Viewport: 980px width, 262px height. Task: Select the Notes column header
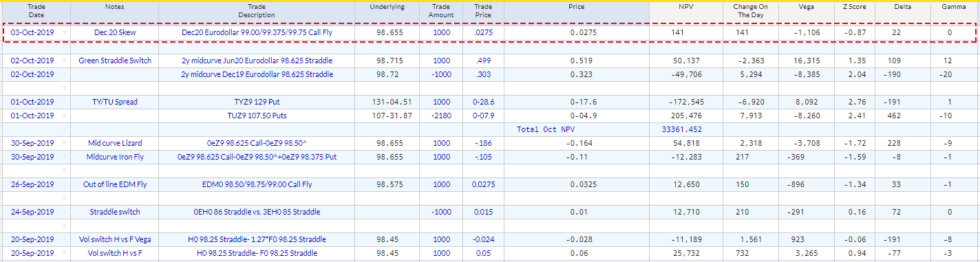coord(115,10)
